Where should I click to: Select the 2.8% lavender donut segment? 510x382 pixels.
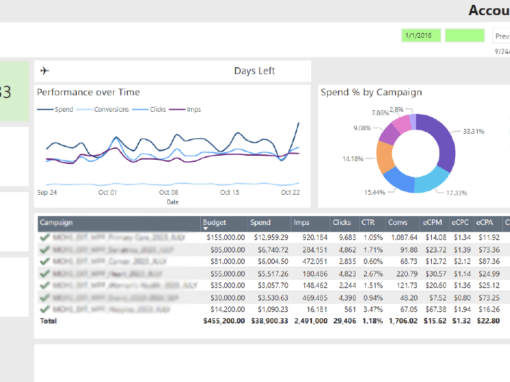point(412,121)
